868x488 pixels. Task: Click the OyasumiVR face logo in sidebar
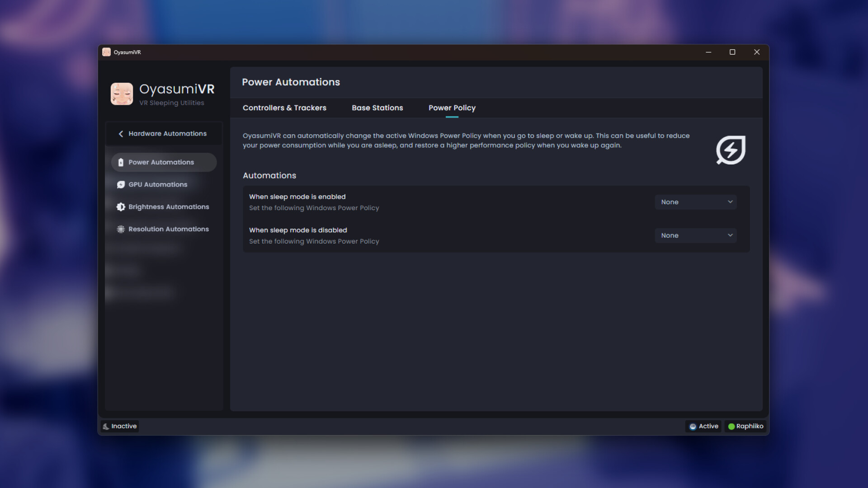(122, 94)
